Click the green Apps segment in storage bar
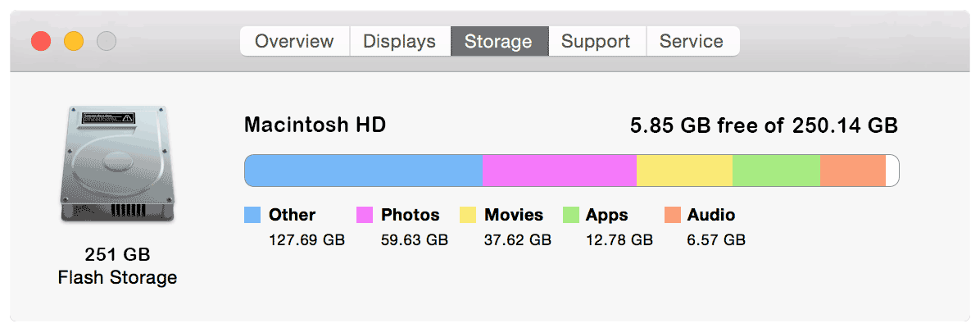This screenshot has width=980, height=328. (776, 171)
